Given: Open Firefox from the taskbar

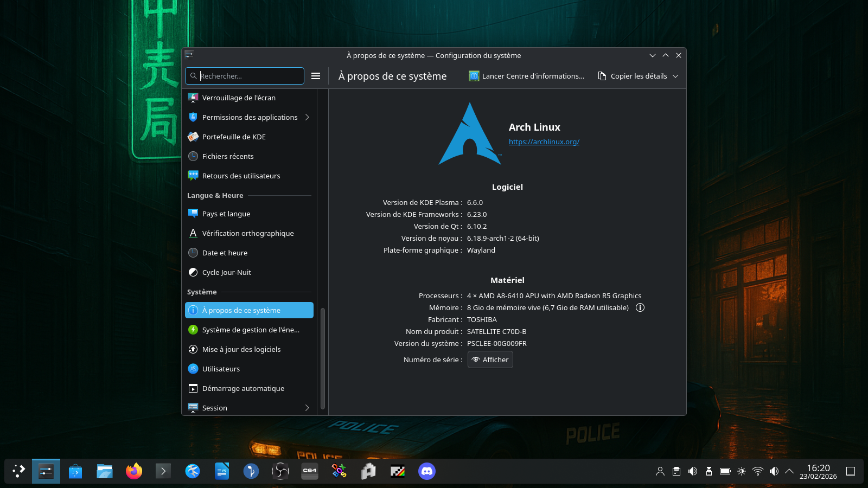Looking at the screenshot, I should [x=134, y=471].
